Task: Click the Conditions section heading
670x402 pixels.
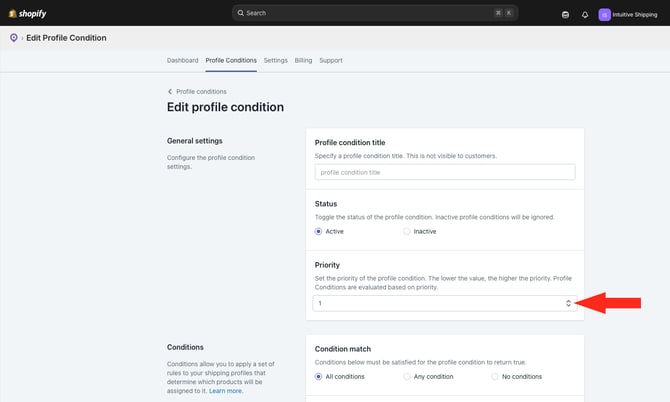Action: [185, 347]
